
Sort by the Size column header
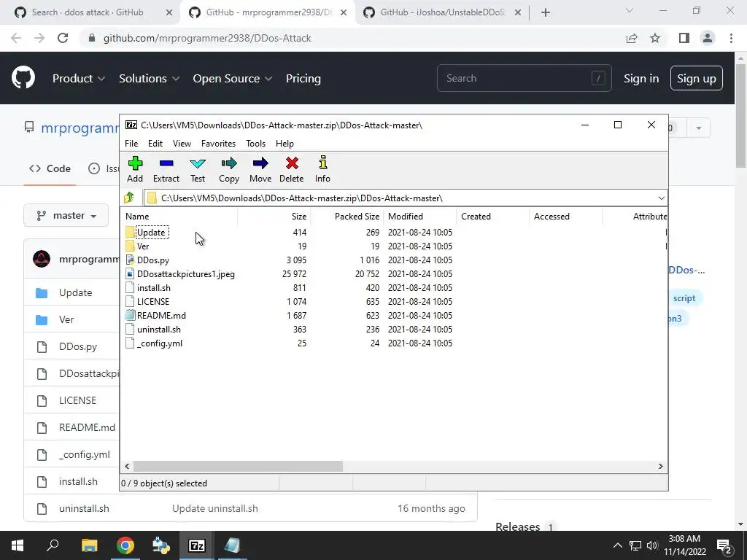(274, 216)
